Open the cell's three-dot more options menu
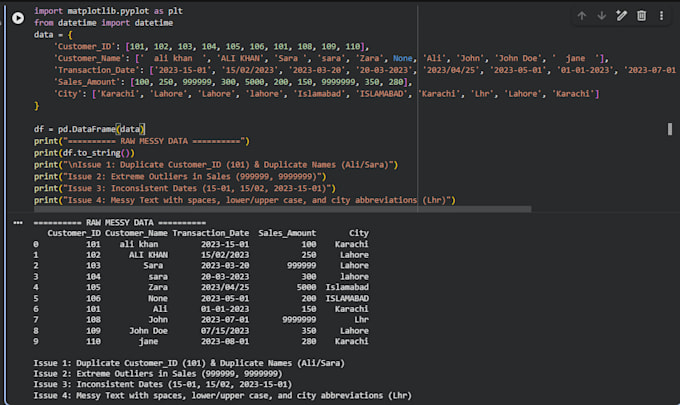 click(x=661, y=16)
